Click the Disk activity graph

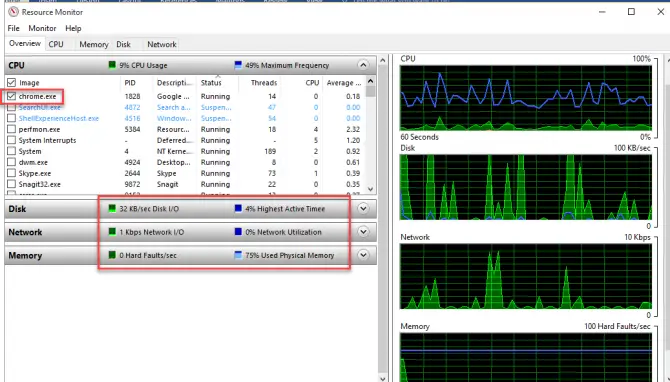pyautogui.click(x=526, y=187)
